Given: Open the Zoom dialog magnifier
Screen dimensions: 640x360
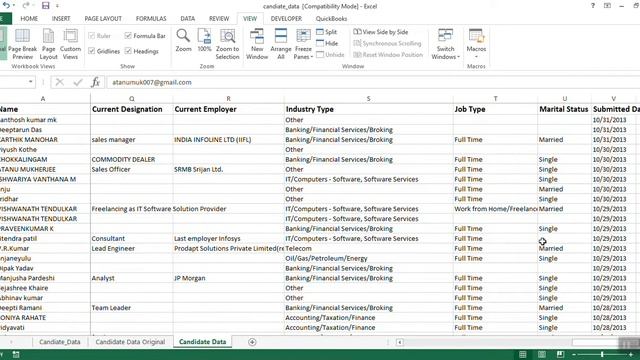Looking at the screenshot, I should click(x=183, y=40).
